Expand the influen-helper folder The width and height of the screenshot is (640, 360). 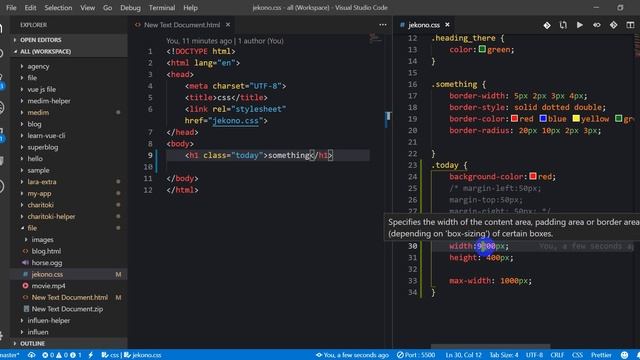pos(49,321)
